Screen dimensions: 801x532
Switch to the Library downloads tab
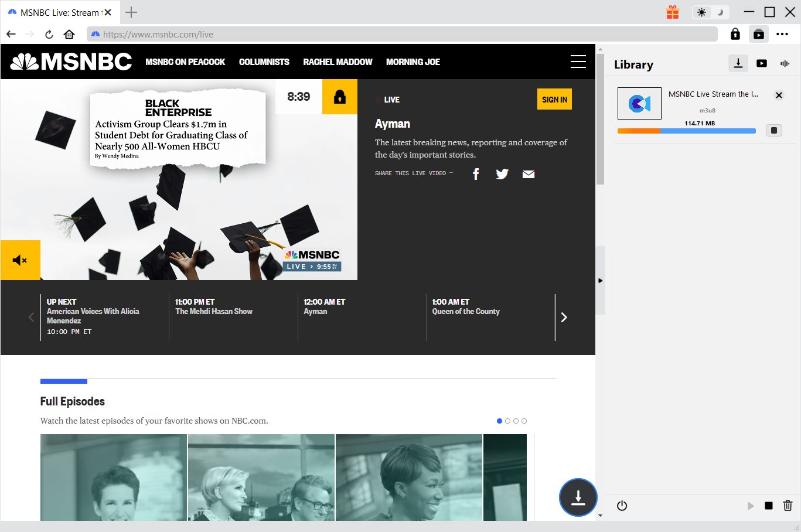[738, 63]
